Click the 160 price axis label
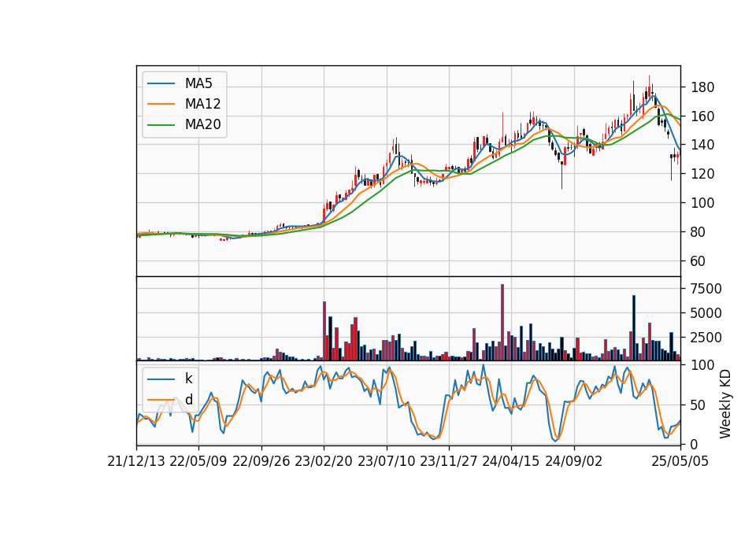The width and height of the screenshot is (756, 543). [x=702, y=116]
